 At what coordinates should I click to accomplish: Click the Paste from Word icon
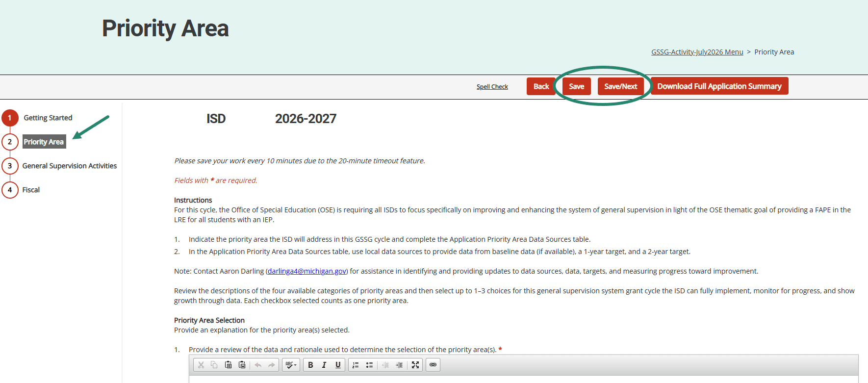click(x=242, y=365)
